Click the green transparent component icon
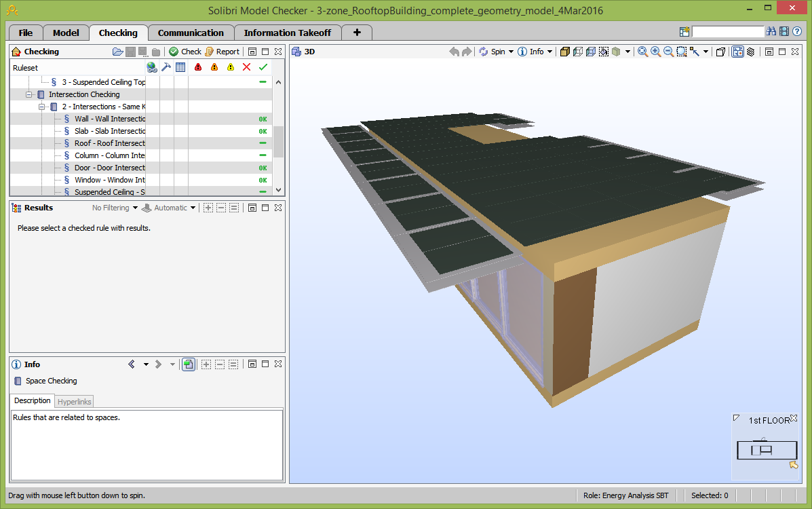 click(616, 52)
